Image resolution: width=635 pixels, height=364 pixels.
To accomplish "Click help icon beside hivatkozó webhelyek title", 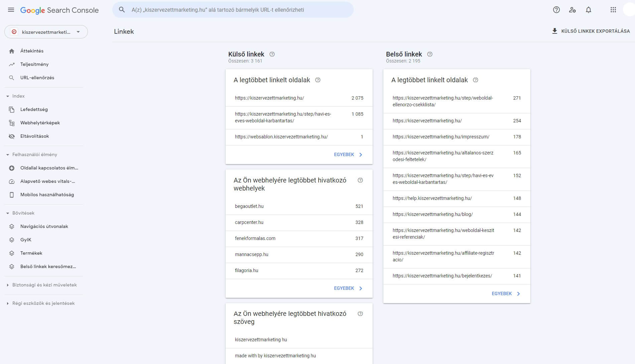I will pyautogui.click(x=360, y=180).
